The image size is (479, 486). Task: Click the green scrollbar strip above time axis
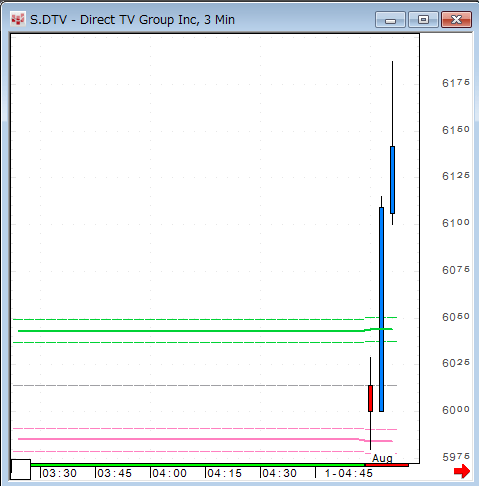(x=198, y=465)
